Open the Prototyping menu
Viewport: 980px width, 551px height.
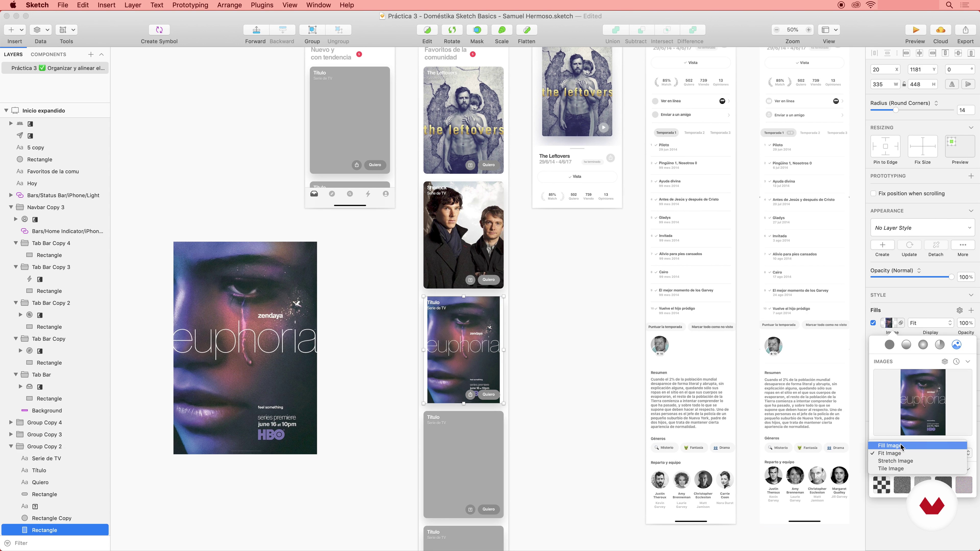click(190, 5)
